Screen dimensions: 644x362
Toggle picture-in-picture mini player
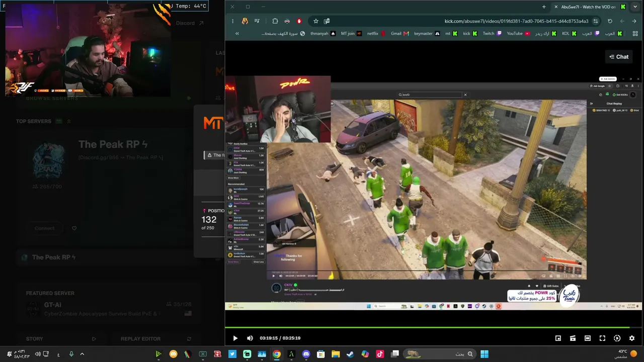(x=558, y=338)
